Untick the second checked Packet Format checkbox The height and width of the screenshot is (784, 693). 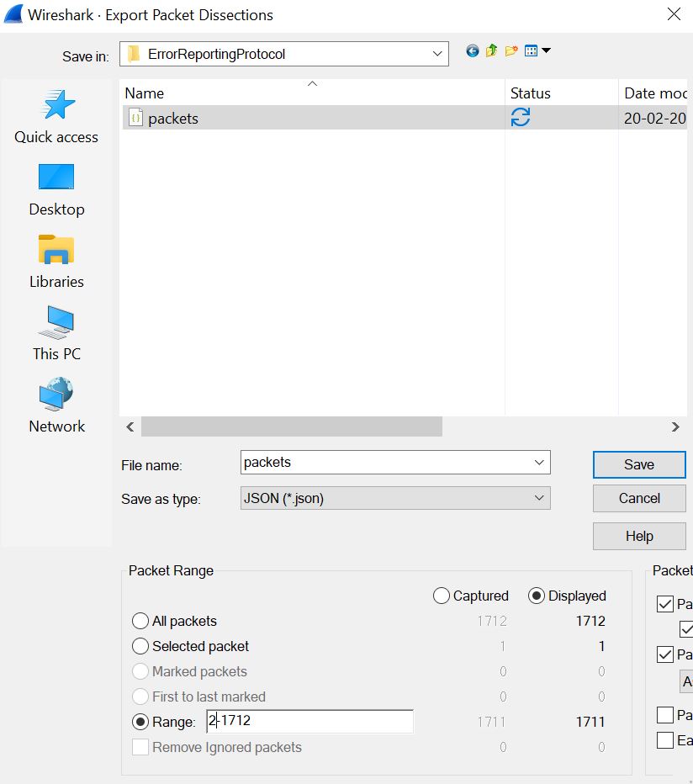(x=686, y=629)
